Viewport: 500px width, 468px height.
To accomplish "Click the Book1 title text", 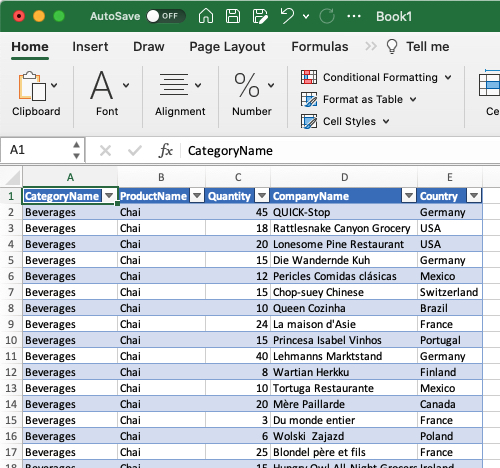I will 394,16.
